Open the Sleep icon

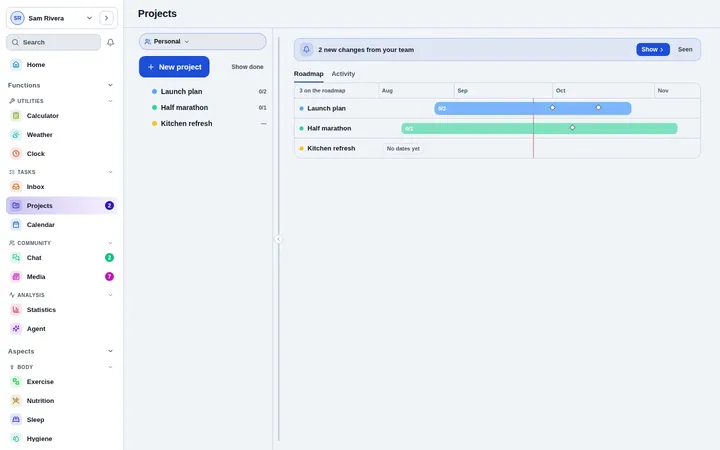point(16,419)
